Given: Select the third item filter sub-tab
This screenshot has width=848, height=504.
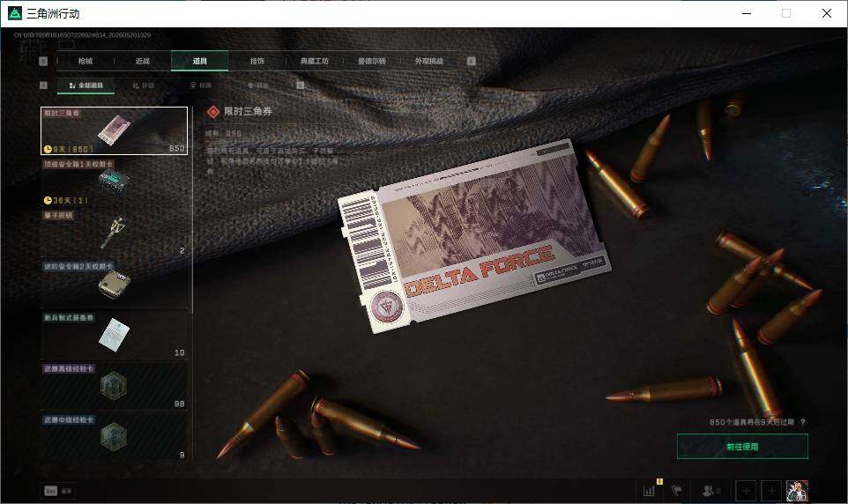Looking at the screenshot, I should tap(201, 85).
